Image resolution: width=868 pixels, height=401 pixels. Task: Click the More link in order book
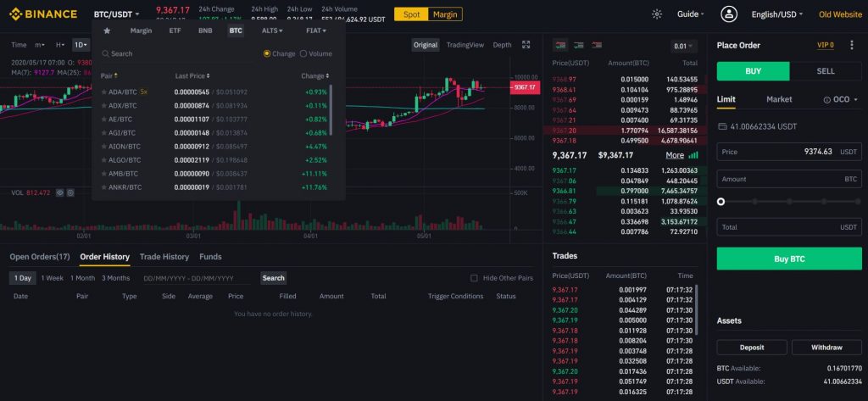(675, 156)
